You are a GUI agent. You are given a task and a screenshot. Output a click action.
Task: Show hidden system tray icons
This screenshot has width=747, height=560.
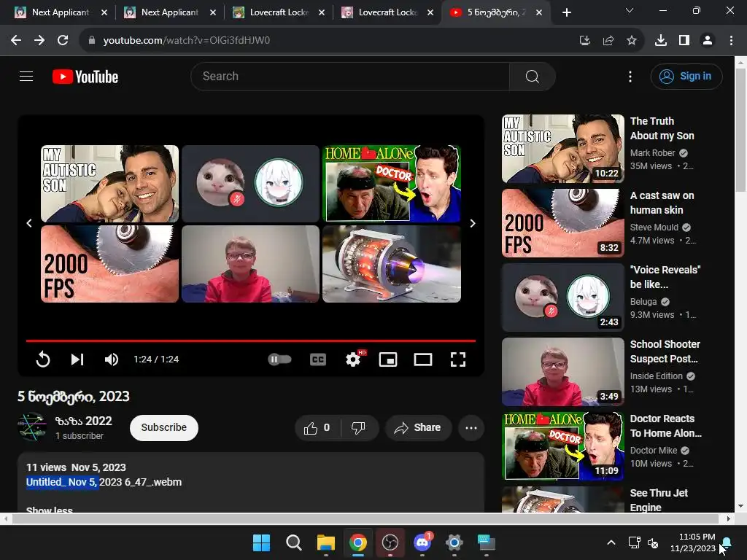[x=611, y=542]
